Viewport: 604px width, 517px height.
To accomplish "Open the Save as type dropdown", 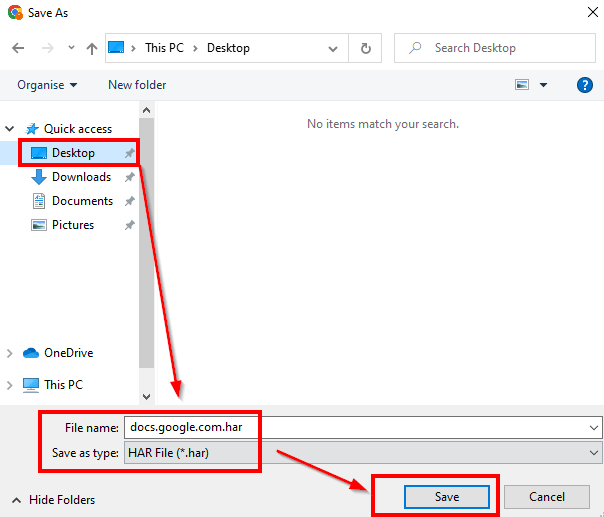I will 363,453.
